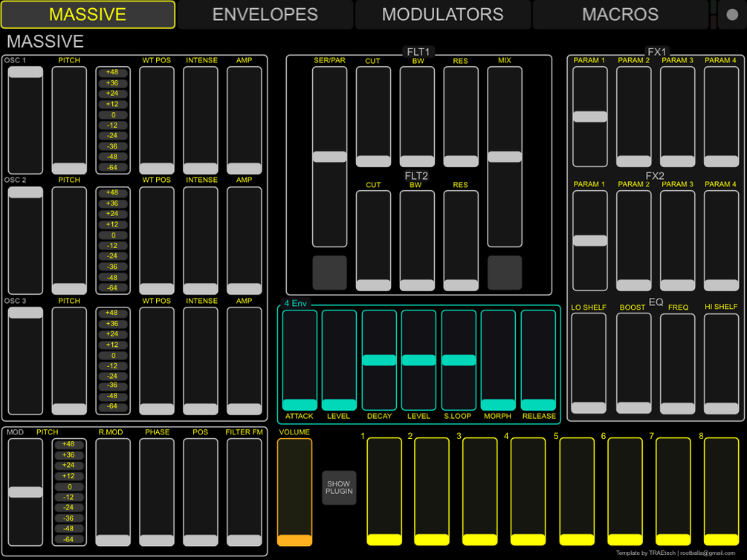
Task: Adjust the filter MIX fader
Action: coord(505,157)
